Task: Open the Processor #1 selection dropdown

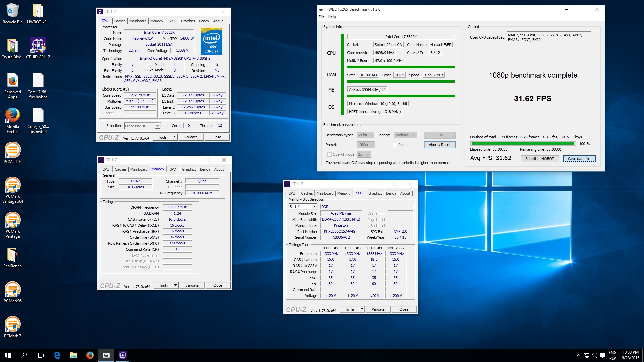Action: click(x=142, y=126)
